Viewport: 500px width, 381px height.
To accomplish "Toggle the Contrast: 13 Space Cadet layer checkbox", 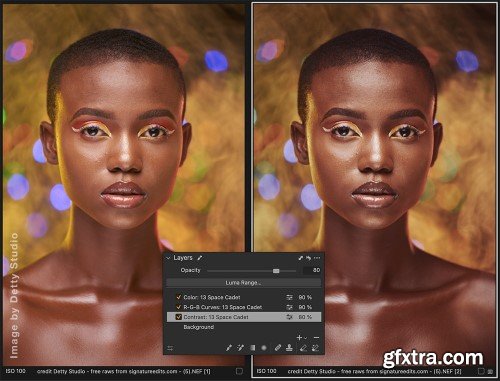I will point(179,317).
